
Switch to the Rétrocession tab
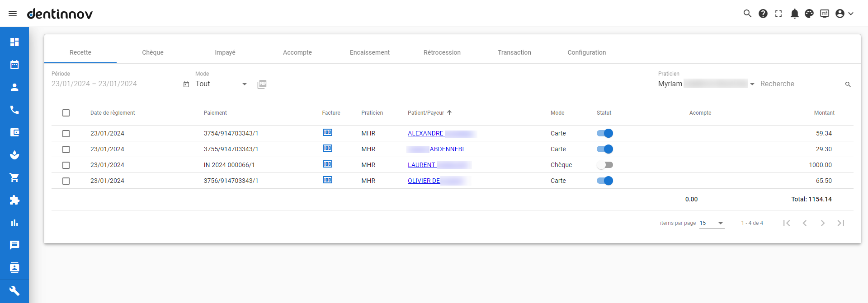[442, 52]
